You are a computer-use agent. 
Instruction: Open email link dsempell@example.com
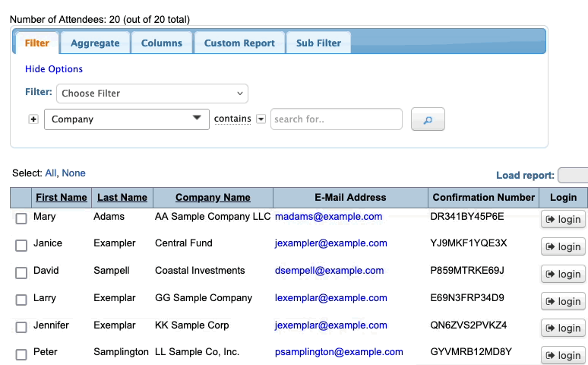click(329, 271)
